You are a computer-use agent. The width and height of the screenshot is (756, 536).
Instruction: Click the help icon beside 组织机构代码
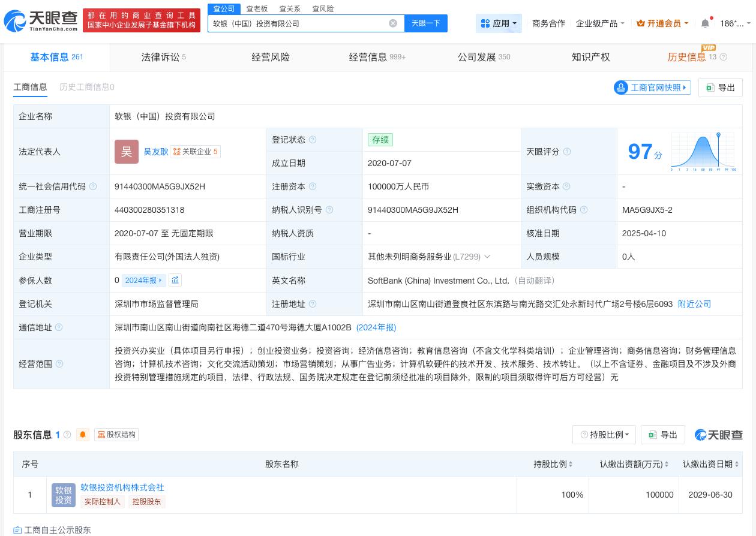(x=584, y=210)
